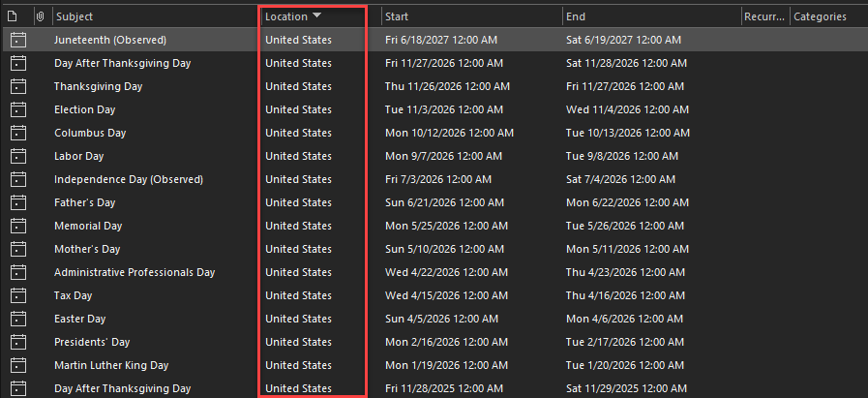Click the calendar icon beside Juneteenth (Observed)
Image resolution: width=868 pixels, height=398 pixels.
point(17,40)
